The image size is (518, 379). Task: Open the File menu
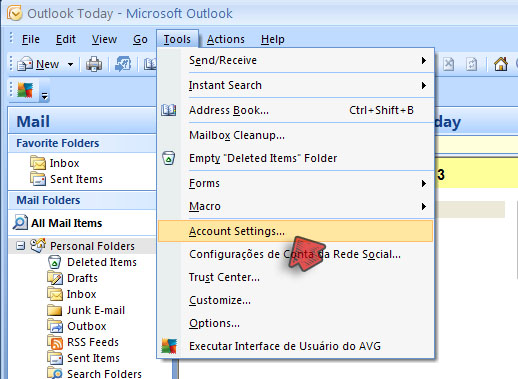pyautogui.click(x=31, y=39)
